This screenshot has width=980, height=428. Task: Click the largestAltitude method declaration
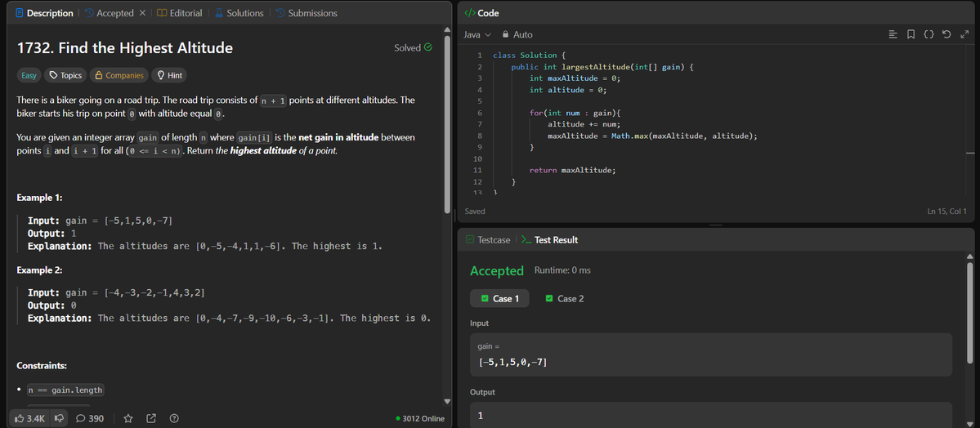602,67
